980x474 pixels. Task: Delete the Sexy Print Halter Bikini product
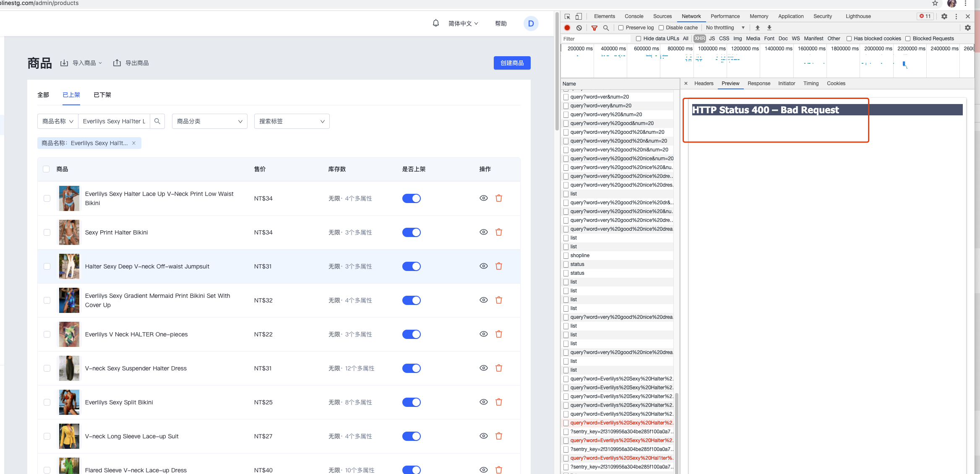pos(499,232)
